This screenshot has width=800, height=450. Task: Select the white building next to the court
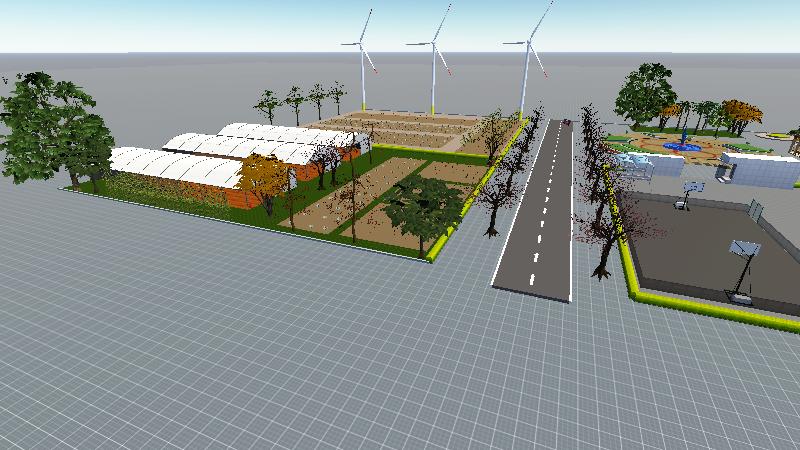point(758,169)
